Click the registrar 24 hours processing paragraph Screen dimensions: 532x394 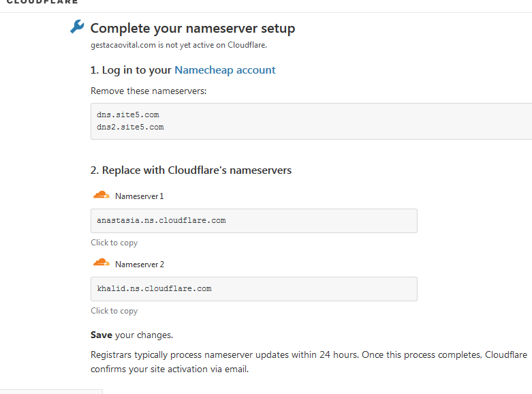(309, 362)
